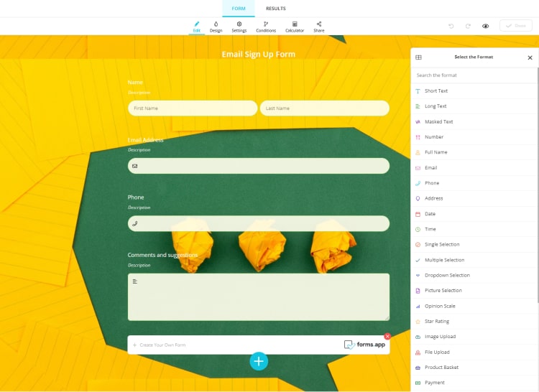Screen dimensions: 539x392
Task: Add an Opinion Scale field
Action: [440, 307]
